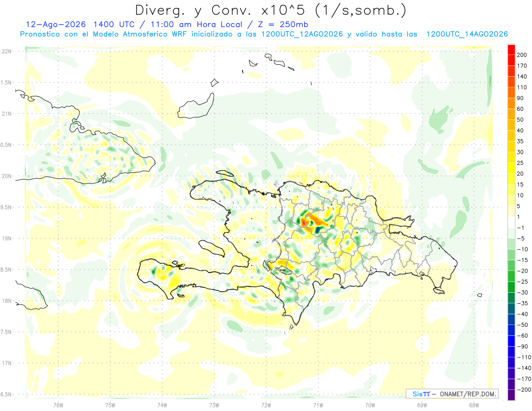
Task: Click the colorbar segment between 170 and 200
Action: 511,60
